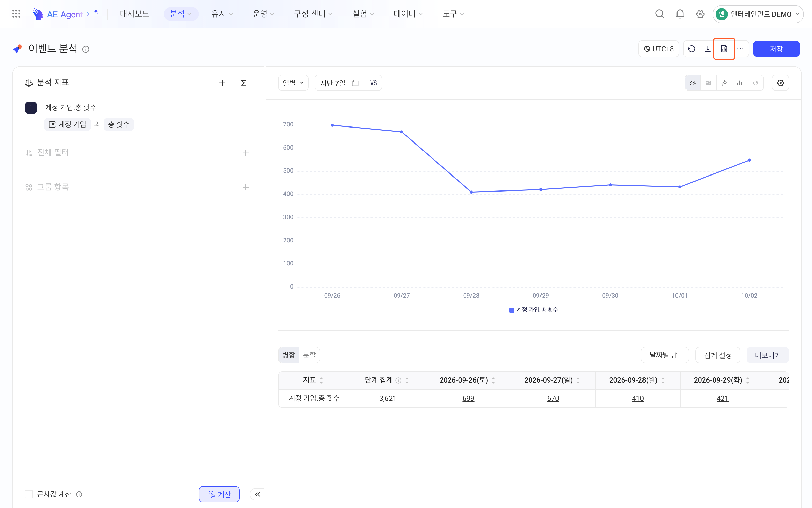
Task: Click the 계산 calculate button
Action: (219, 494)
